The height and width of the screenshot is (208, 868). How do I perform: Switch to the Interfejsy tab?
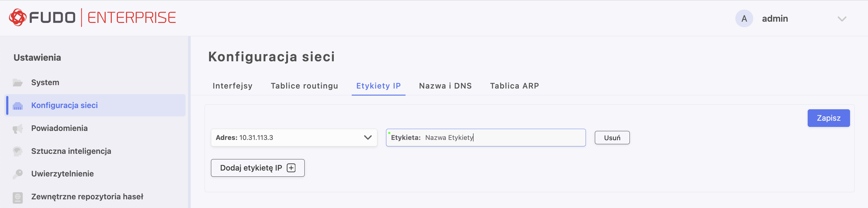coord(233,86)
